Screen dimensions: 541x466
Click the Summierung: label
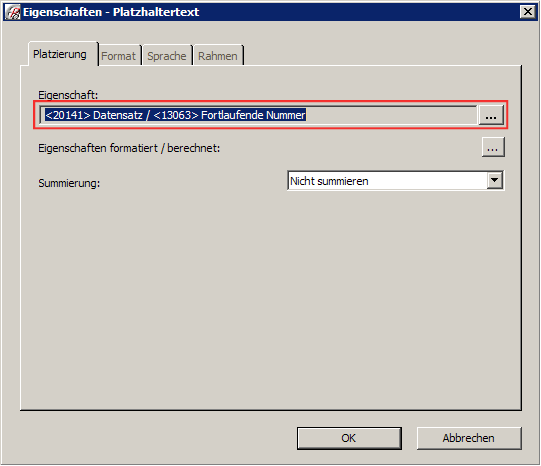69,183
